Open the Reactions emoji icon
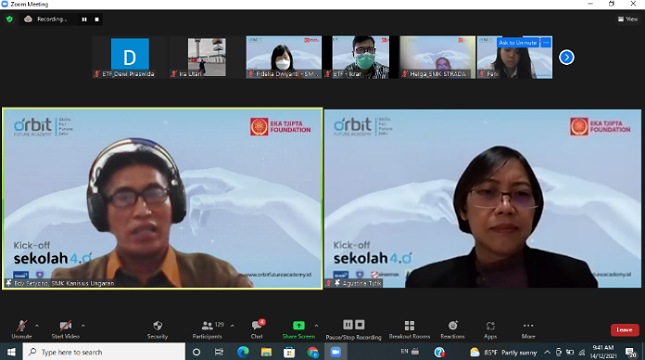Screen dimensions: 645x360 click(453, 325)
